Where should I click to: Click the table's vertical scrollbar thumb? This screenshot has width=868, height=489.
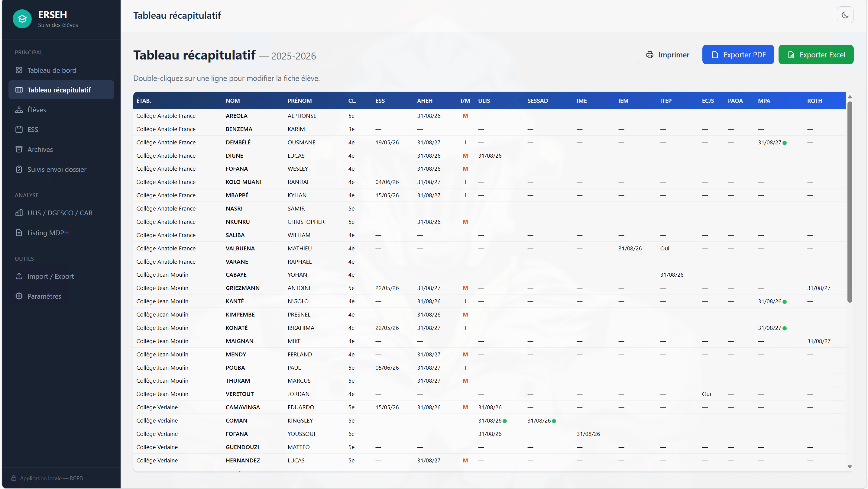tap(849, 202)
